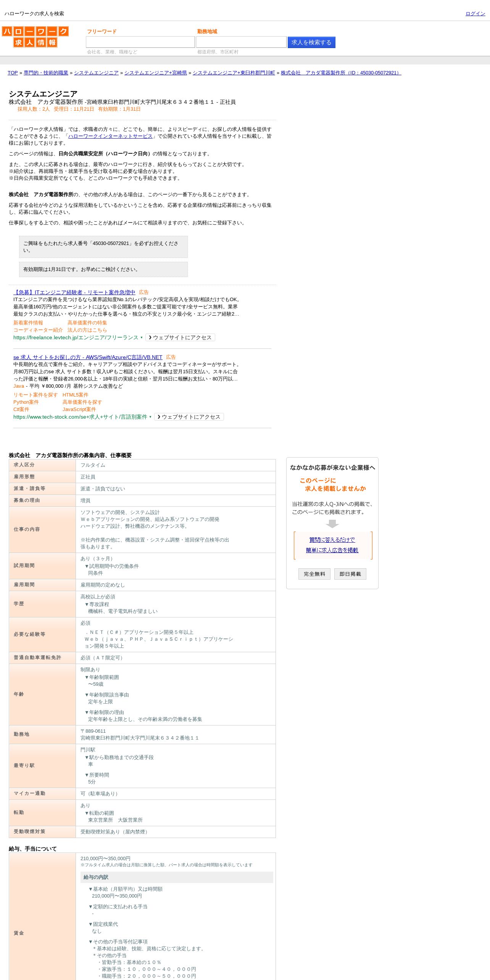Open JavaScript案件 sublink
This screenshot has height=980, width=490.
click(x=79, y=409)
